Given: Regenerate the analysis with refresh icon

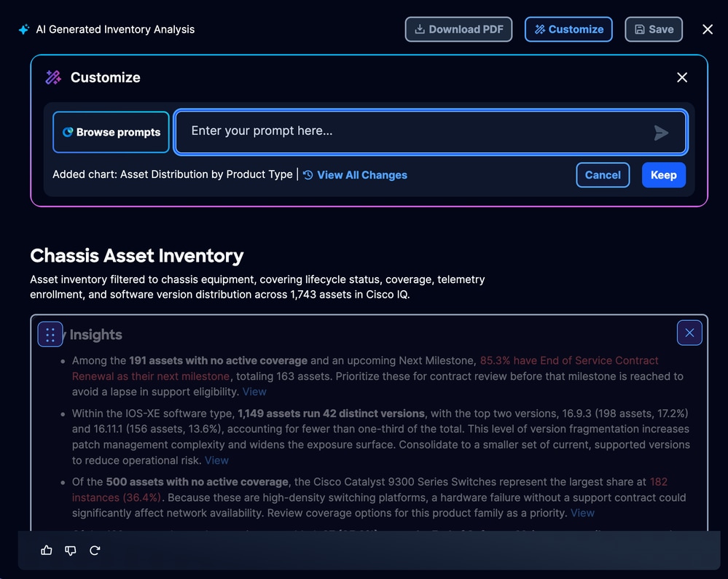Looking at the screenshot, I should point(95,551).
